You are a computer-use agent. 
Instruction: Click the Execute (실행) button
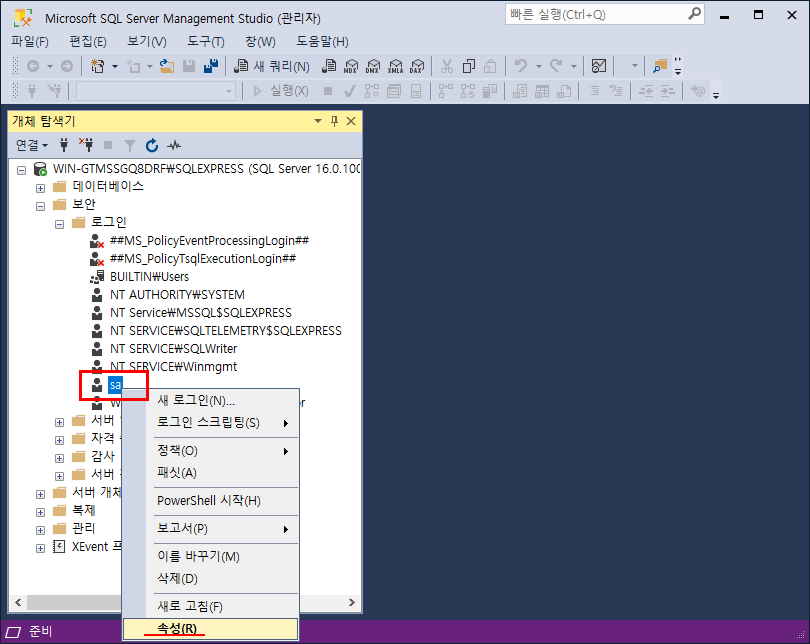coord(281,91)
